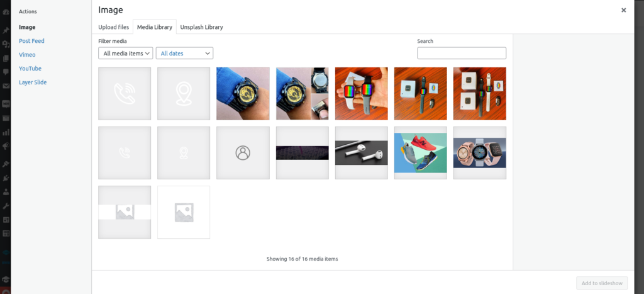The height and width of the screenshot is (294, 644).
Task: Pick the small map marker thumbnail
Action: (x=184, y=153)
